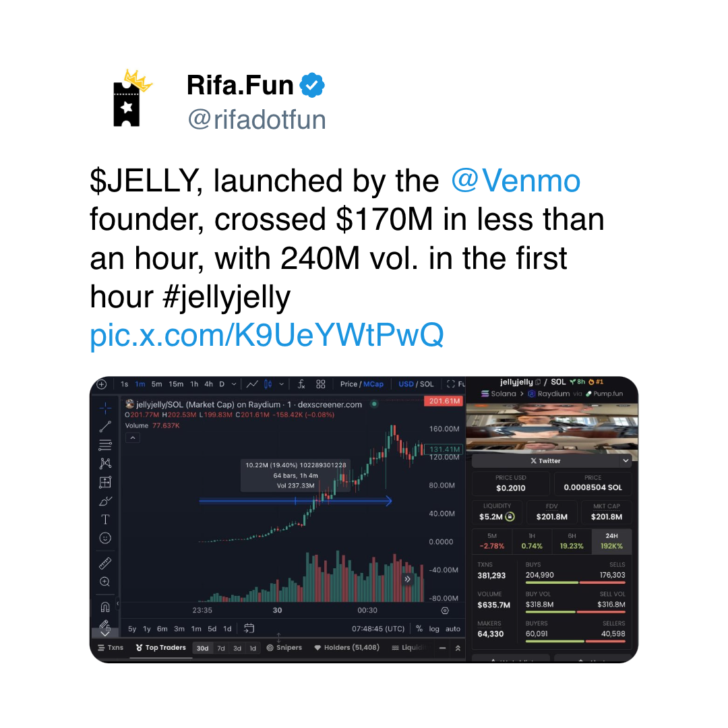Open the Top Traders tab

pyautogui.click(x=160, y=648)
